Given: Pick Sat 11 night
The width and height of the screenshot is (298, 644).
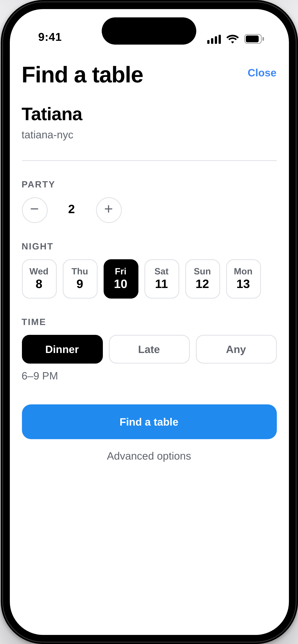Looking at the screenshot, I should [162, 279].
